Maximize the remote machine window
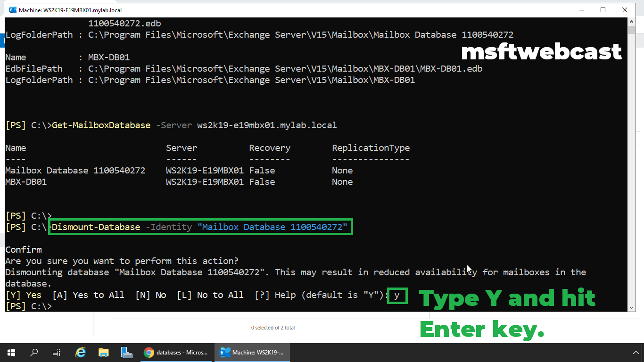The width and height of the screenshot is (644, 362). click(604, 9)
